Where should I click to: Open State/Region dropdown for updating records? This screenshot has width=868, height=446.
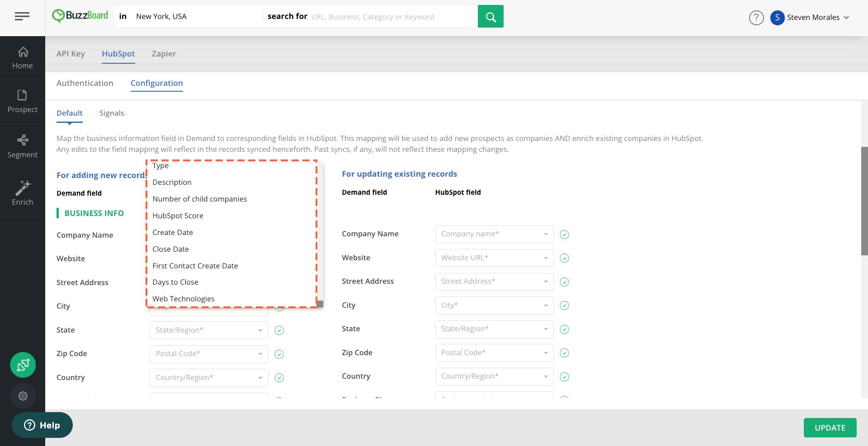[x=494, y=329]
